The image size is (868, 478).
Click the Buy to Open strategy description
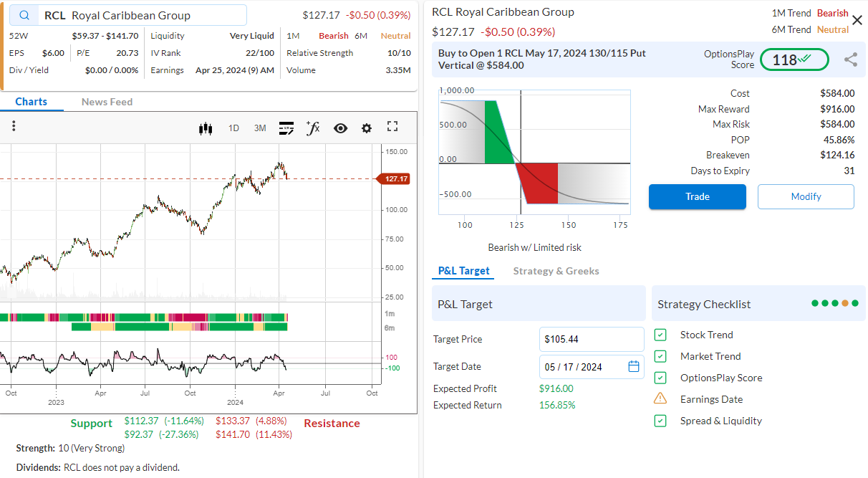pos(541,59)
